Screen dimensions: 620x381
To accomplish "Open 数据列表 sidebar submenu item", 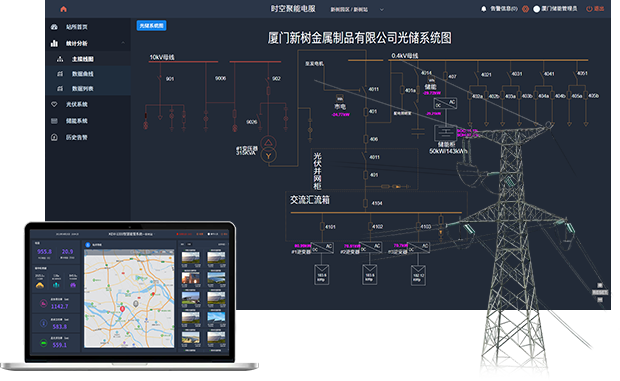I will [83, 89].
